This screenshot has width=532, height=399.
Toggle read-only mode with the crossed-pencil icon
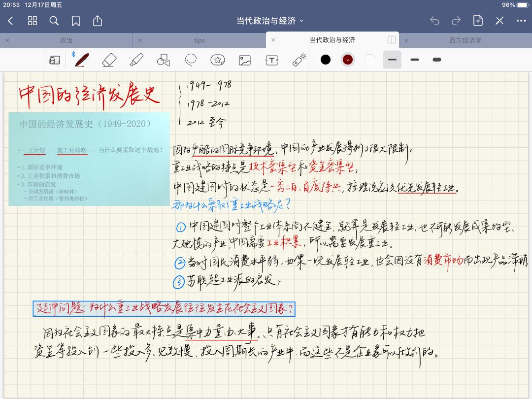pos(499,21)
